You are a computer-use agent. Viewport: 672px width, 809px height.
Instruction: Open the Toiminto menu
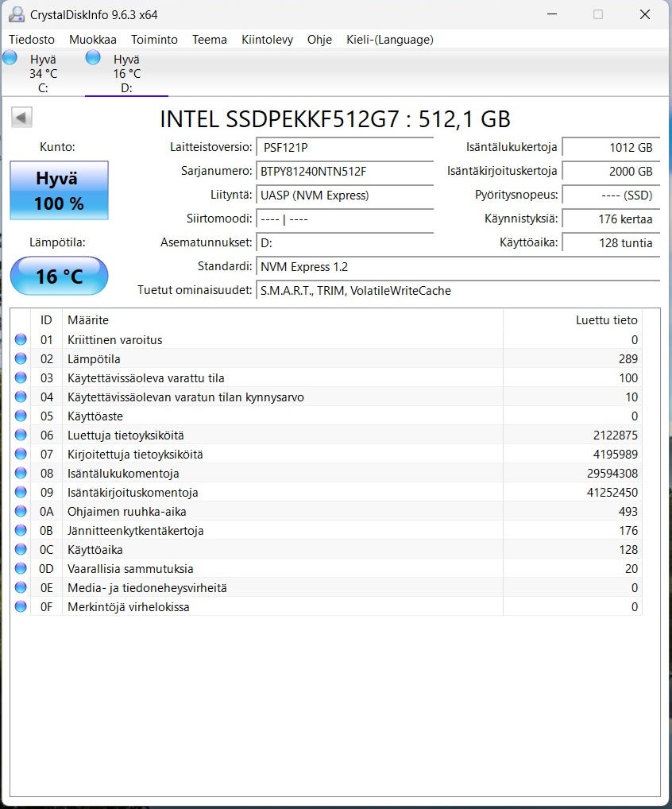tap(154, 40)
